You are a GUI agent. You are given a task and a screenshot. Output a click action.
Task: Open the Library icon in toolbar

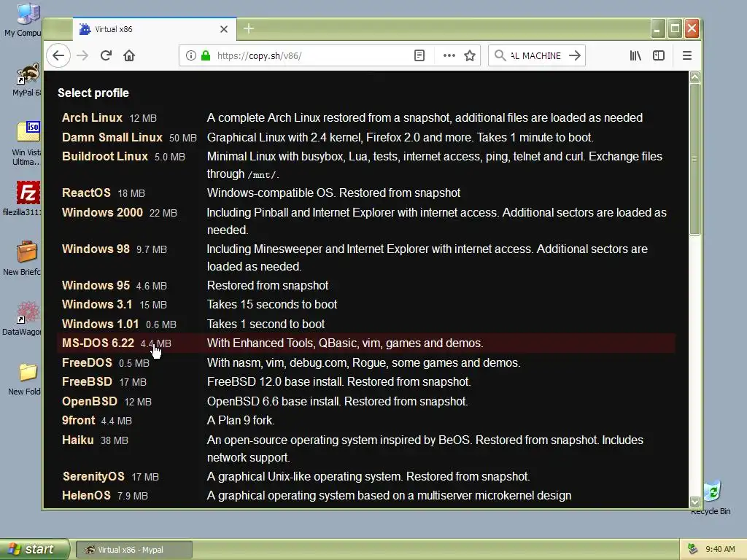click(635, 55)
